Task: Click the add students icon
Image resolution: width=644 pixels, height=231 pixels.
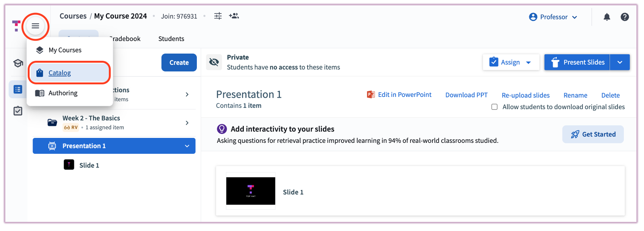Action: coord(234,16)
